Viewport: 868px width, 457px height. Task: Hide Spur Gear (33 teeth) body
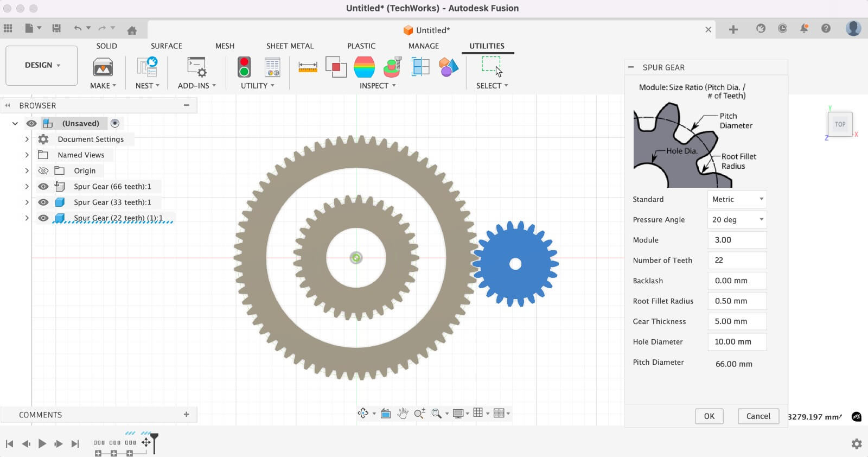click(43, 202)
